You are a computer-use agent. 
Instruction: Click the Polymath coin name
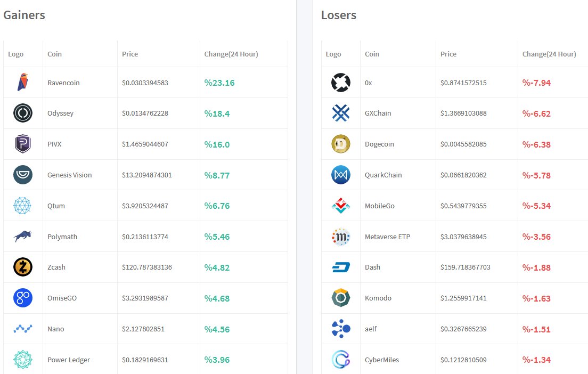[62, 237]
